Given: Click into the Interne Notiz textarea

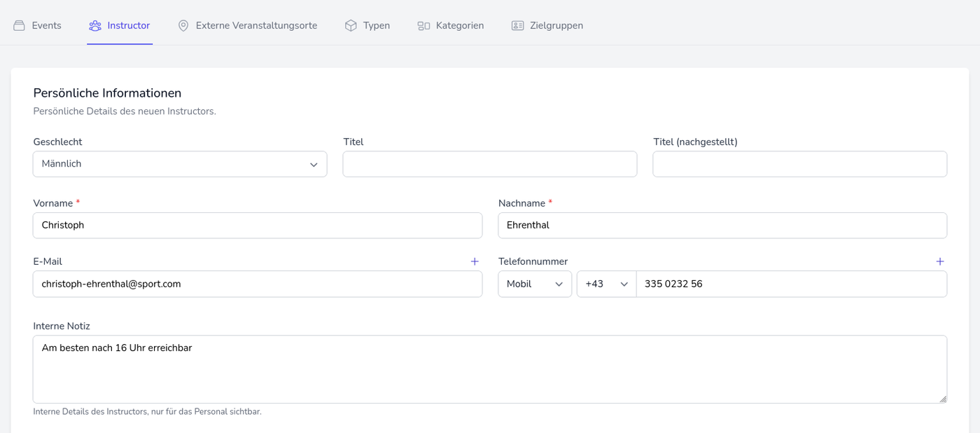Looking at the screenshot, I should pos(489,369).
